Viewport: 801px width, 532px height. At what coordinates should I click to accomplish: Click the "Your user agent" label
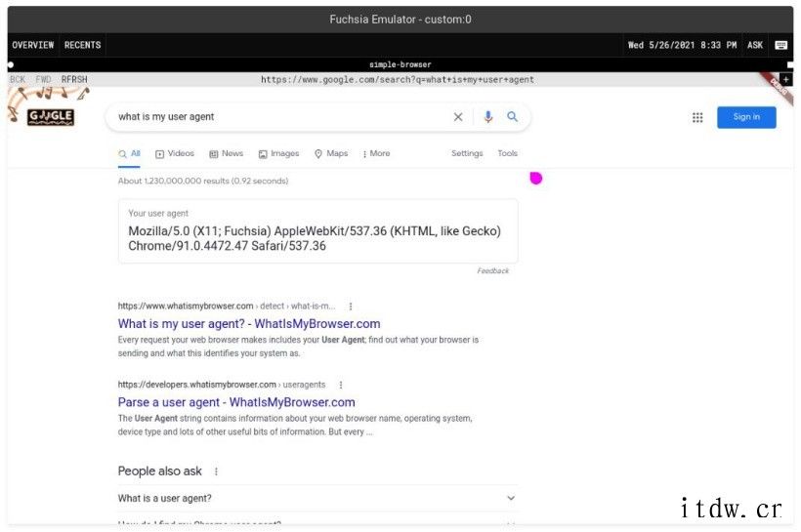[x=158, y=214]
